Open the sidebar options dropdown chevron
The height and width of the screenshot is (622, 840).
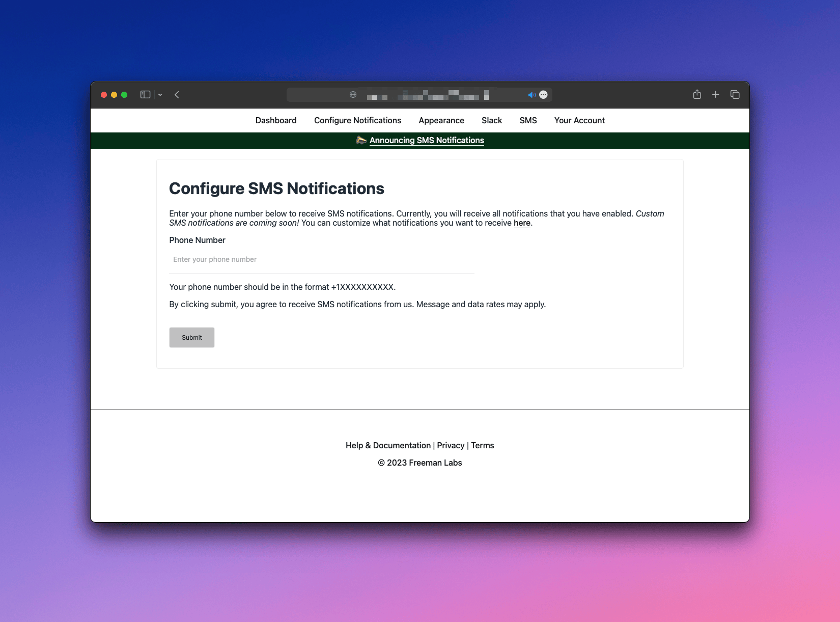[160, 95]
